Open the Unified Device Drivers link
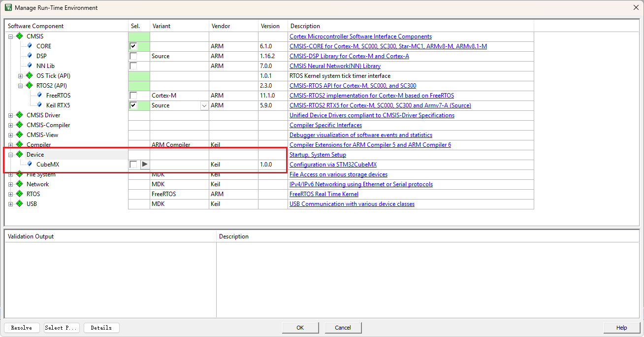Viewport: 644px width, 337px height. point(372,115)
